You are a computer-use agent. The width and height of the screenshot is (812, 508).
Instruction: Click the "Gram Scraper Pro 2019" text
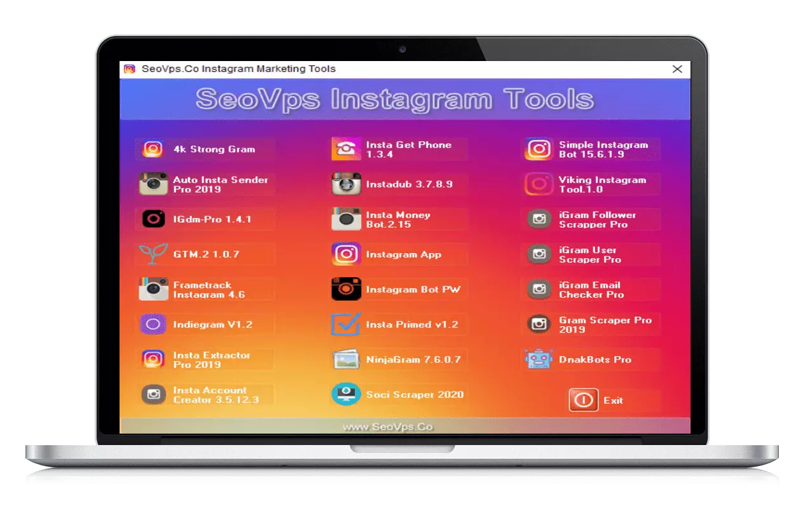coord(605,325)
